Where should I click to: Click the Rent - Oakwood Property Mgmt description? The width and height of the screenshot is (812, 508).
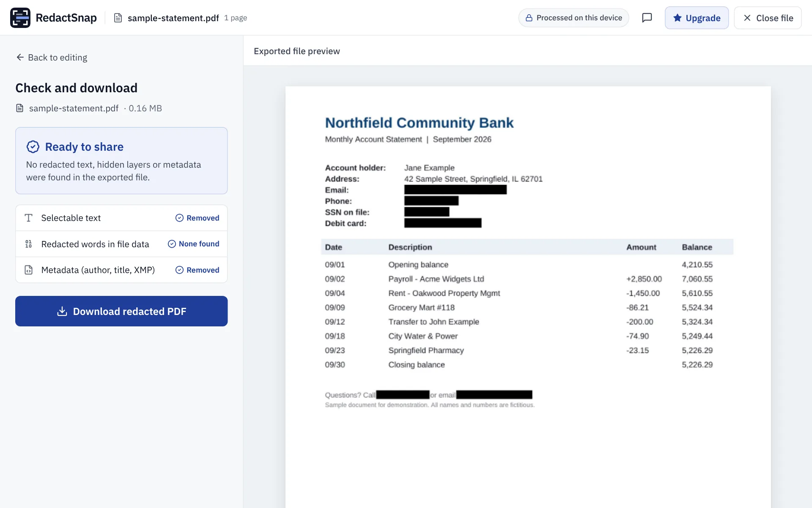[444, 293]
